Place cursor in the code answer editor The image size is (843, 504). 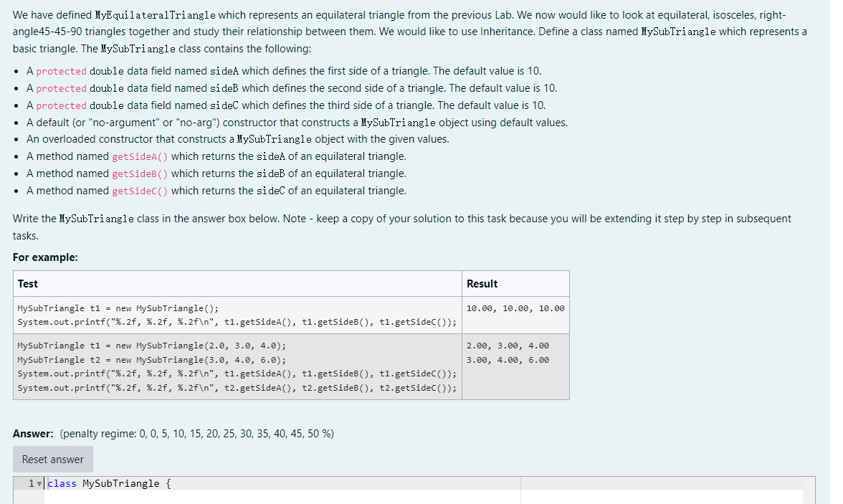tap(287, 495)
